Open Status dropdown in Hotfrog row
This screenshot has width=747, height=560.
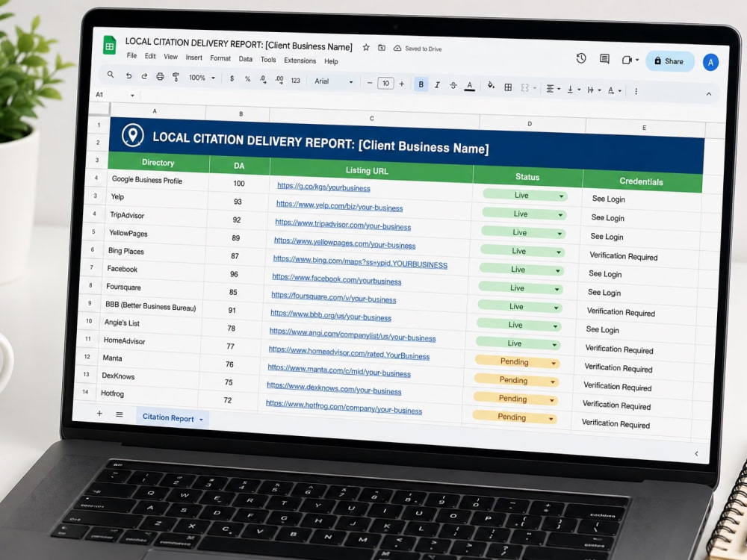(551, 419)
